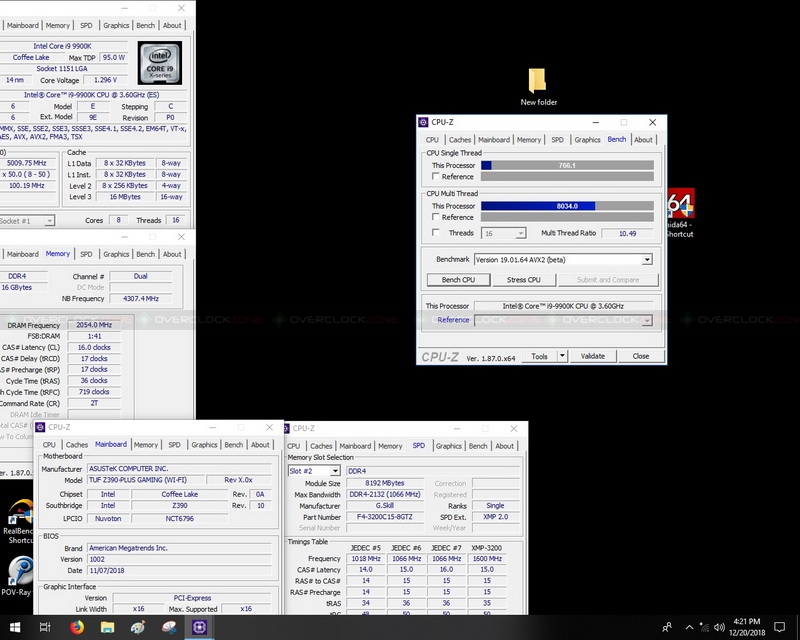This screenshot has width=800, height=640.
Task: Click the Intel Core i9 logo image
Action: click(160, 63)
